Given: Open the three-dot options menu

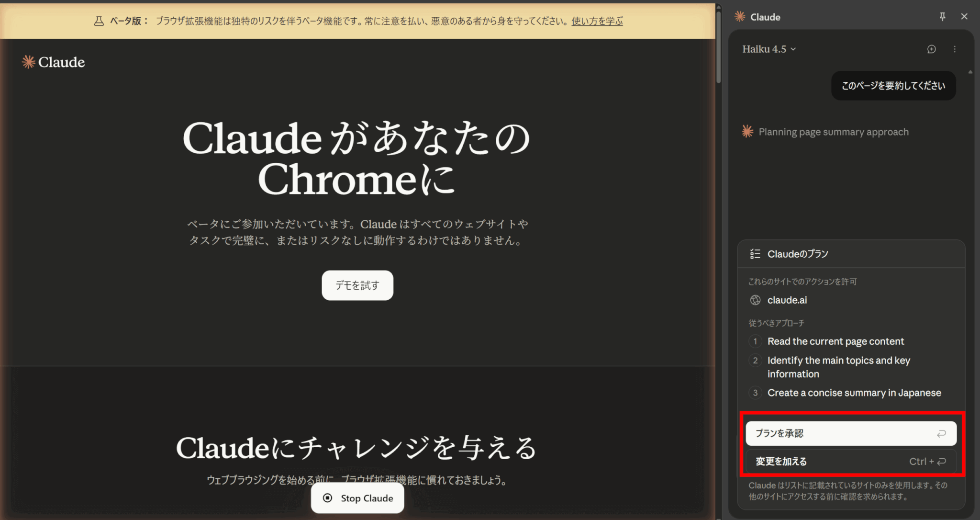Looking at the screenshot, I should click(955, 49).
